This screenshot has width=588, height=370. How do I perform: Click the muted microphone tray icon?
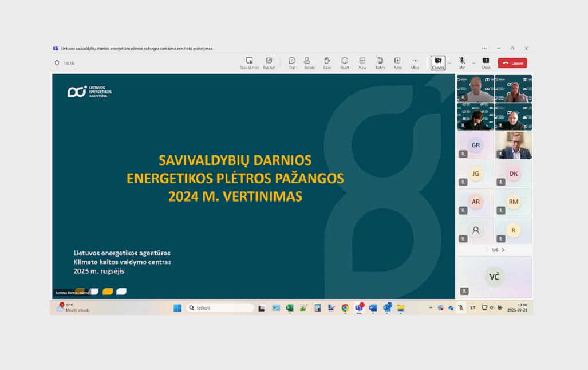[x=461, y=308]
